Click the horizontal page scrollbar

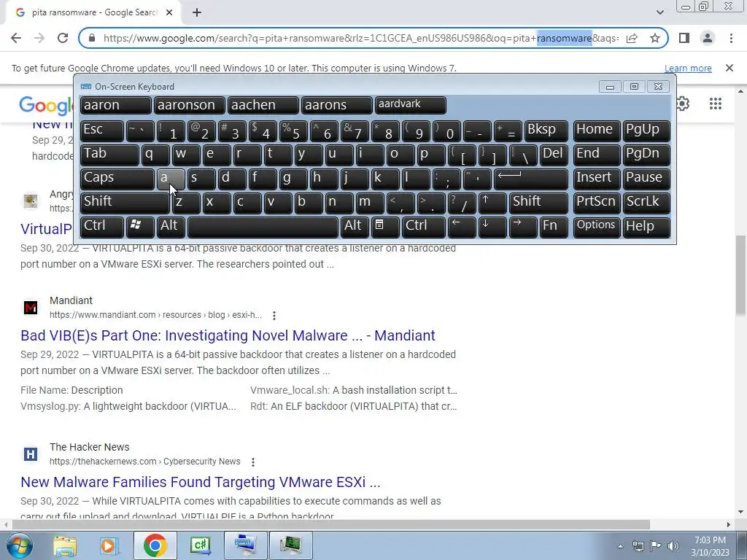[x=332, y=524]
